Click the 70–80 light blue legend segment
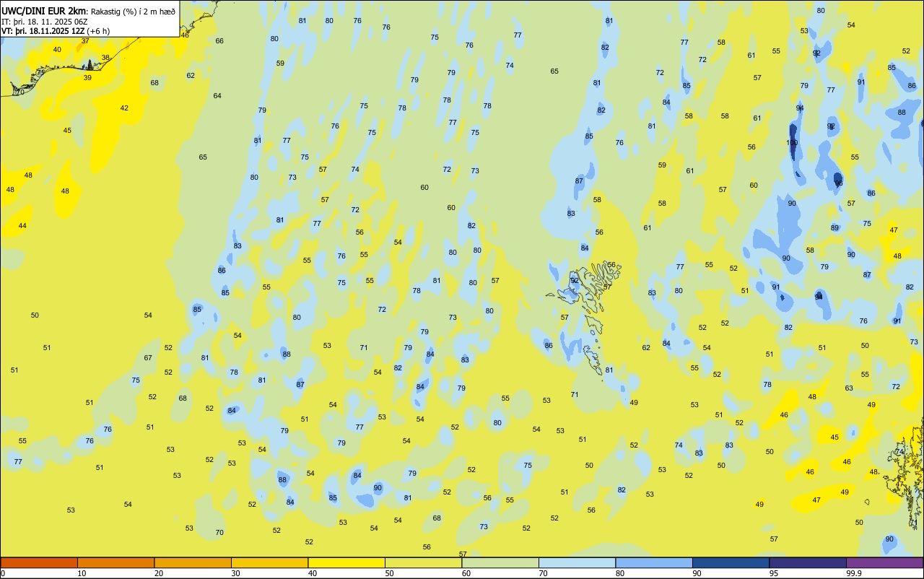 click(577, 562)
